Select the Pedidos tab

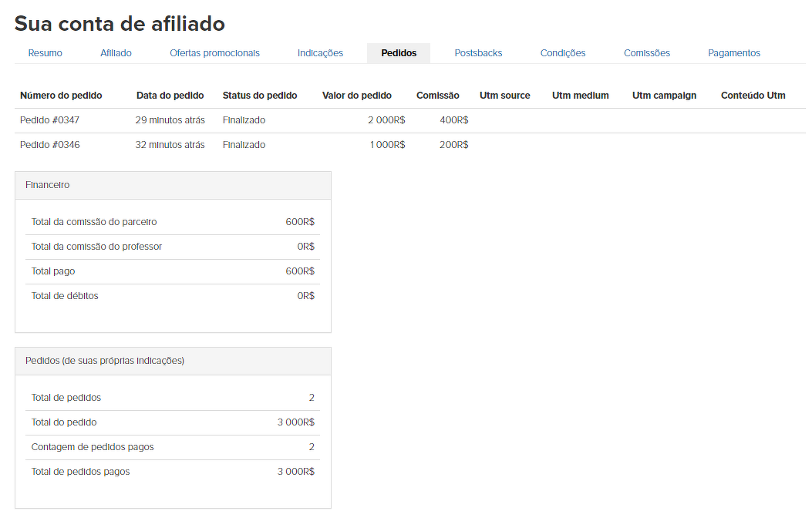click(399, 53)
